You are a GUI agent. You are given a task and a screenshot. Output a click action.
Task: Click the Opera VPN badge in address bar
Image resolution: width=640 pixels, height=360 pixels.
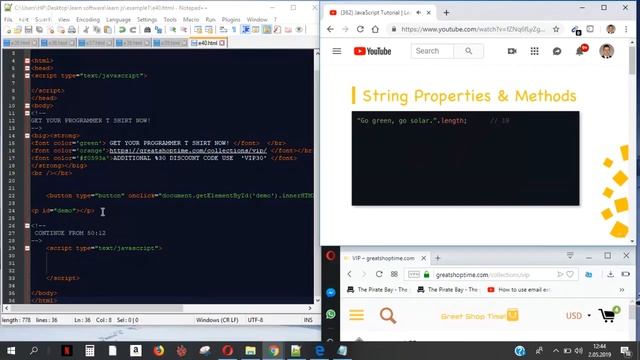pyautogui.click(x=413, y=274)
